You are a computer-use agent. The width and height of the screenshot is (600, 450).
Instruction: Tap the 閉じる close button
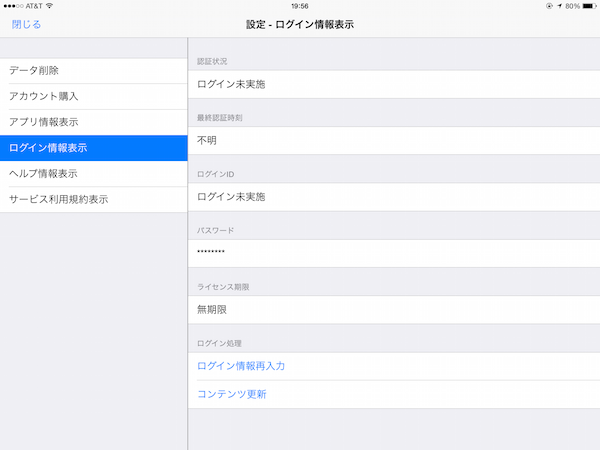26,24
